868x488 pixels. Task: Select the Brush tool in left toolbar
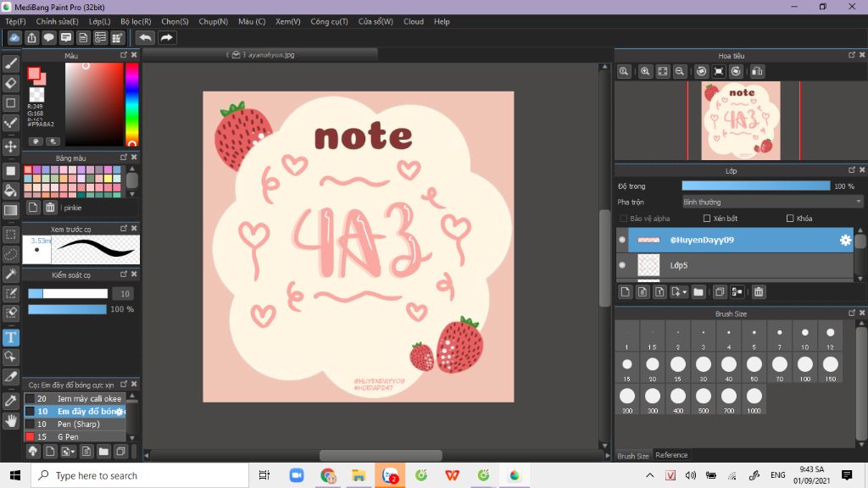[10, 64]
